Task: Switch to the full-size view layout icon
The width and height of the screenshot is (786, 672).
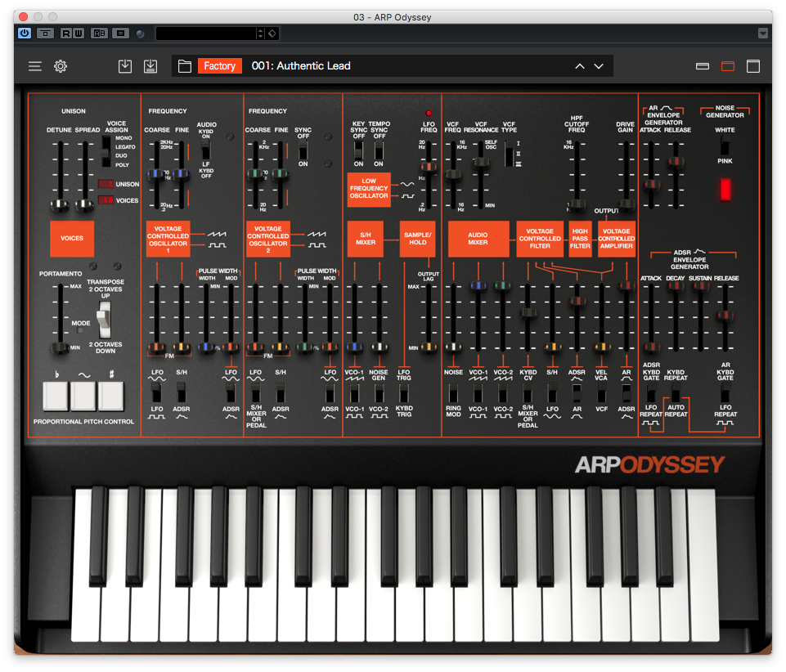Action: click(753, 66)
